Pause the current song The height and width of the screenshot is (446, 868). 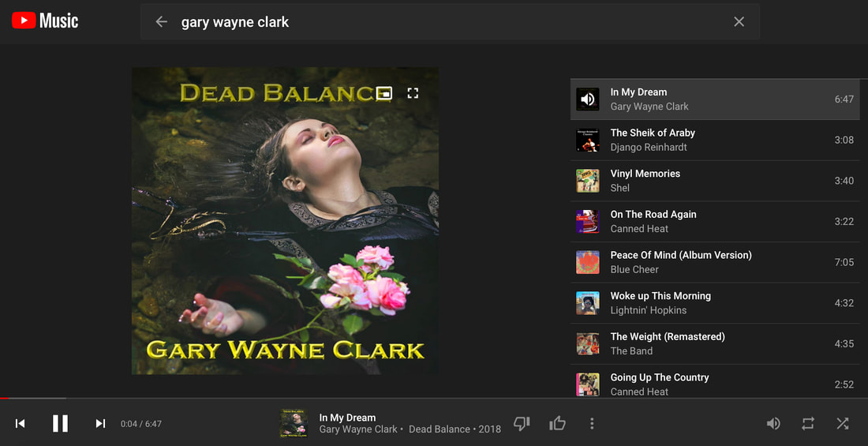(x=60, y=423)
